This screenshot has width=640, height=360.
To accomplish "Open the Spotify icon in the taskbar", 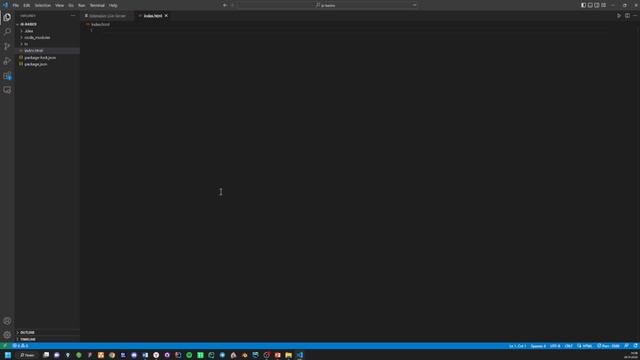I will [x=189, y=355].
